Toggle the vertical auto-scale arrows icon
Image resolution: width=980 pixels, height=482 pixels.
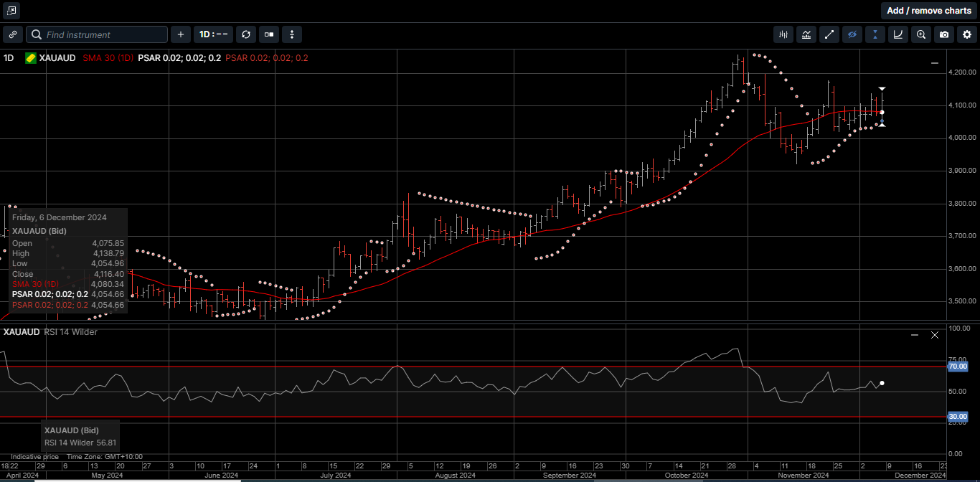(x=875, y=34)
